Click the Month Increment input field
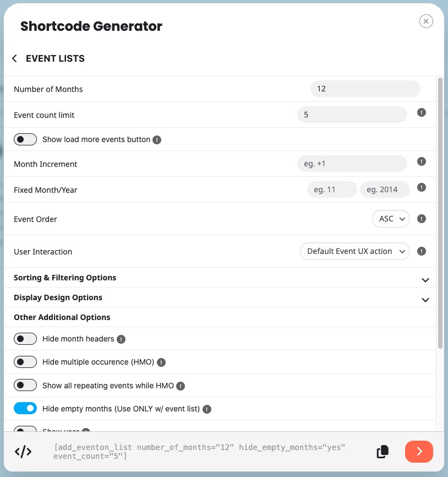The height and width of the screenshot is (477, 448). click(x=352, y=164)
